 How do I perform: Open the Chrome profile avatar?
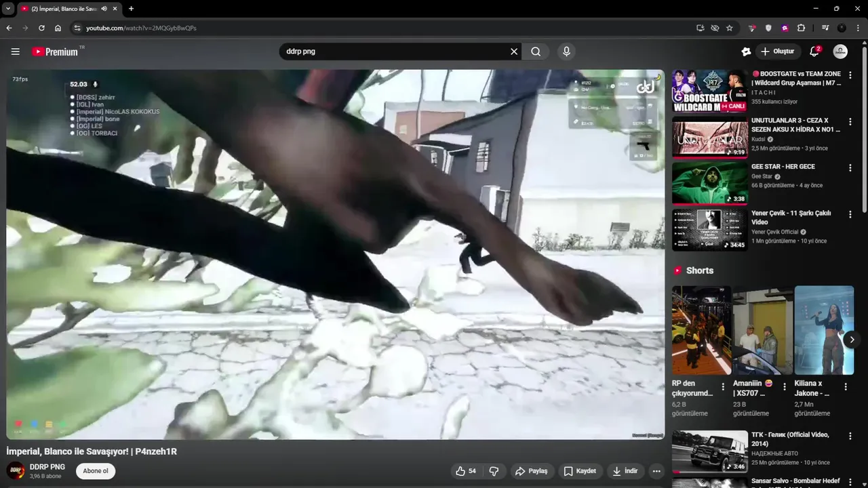pyautogui.click(x=842, y=28)
